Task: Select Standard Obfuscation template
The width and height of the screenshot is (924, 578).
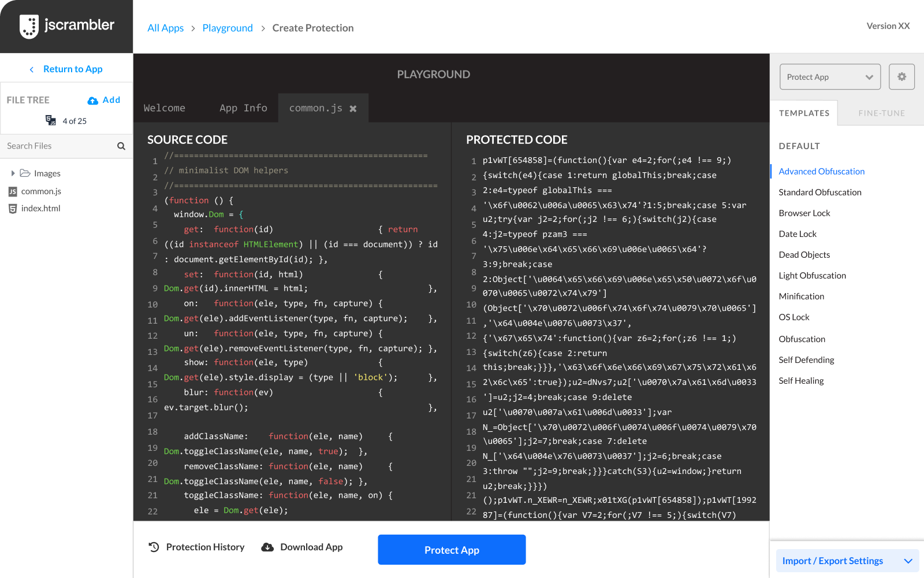Action: 819,192
